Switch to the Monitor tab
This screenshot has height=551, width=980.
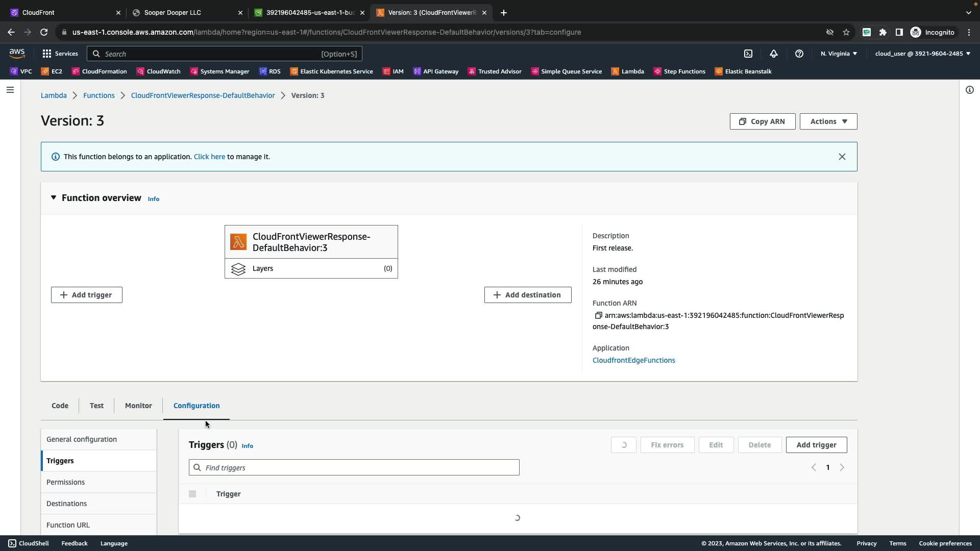click(x=138, y=406)
